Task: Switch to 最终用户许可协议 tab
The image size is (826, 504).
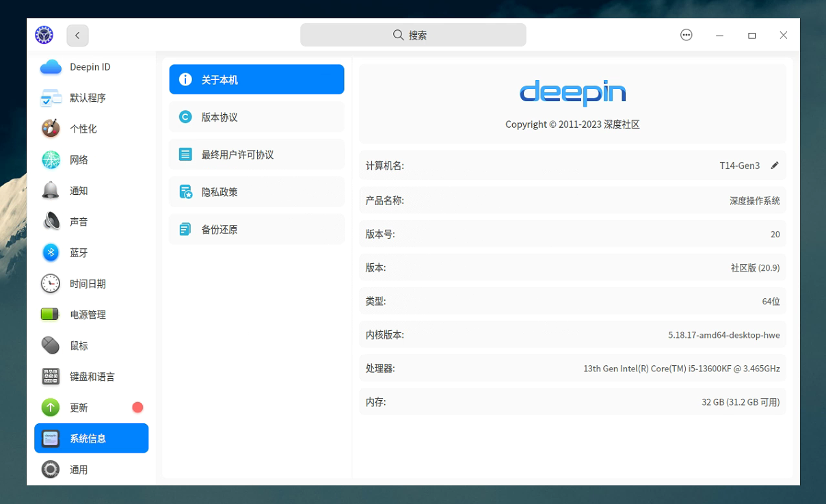Action: (x=256, y=155)
